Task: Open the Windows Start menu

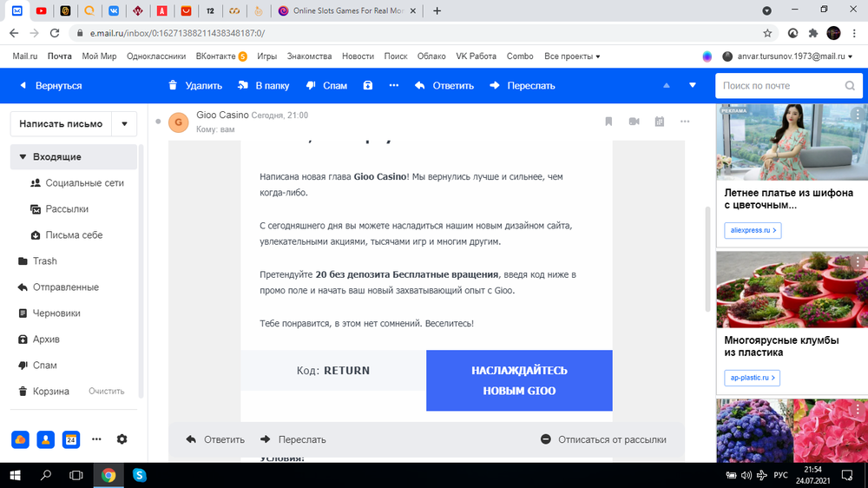Action: pyautogui.click(x=15, y=475)
